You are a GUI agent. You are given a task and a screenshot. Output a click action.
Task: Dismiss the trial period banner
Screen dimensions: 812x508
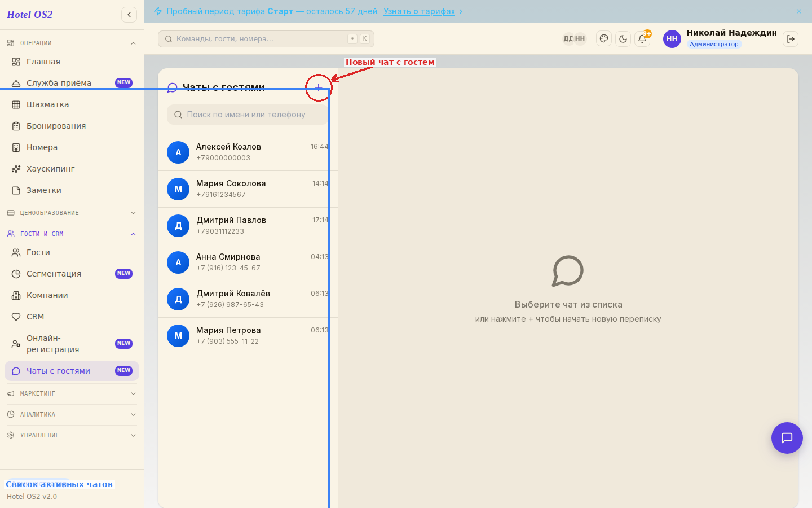point(799,11)
